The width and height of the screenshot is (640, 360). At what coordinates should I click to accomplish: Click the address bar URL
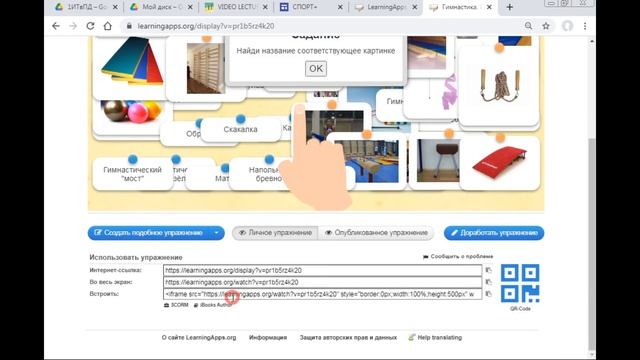pos(206,26)
